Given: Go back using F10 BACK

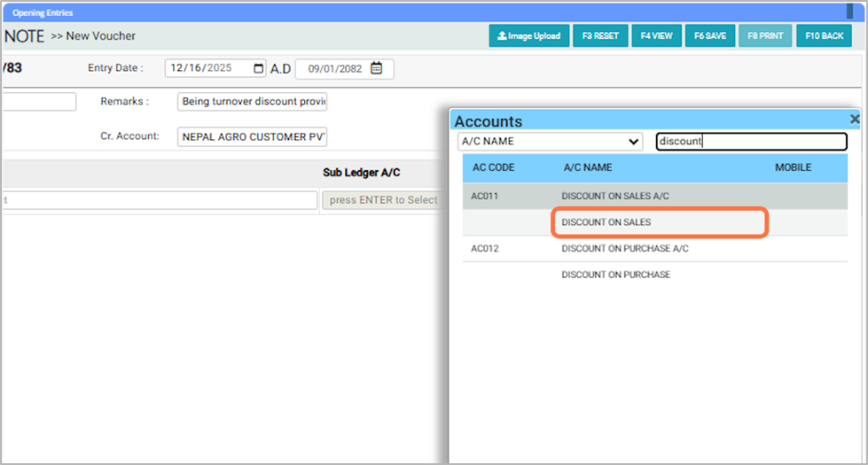Looking at the screenshot, I should (x=824, y=36).
